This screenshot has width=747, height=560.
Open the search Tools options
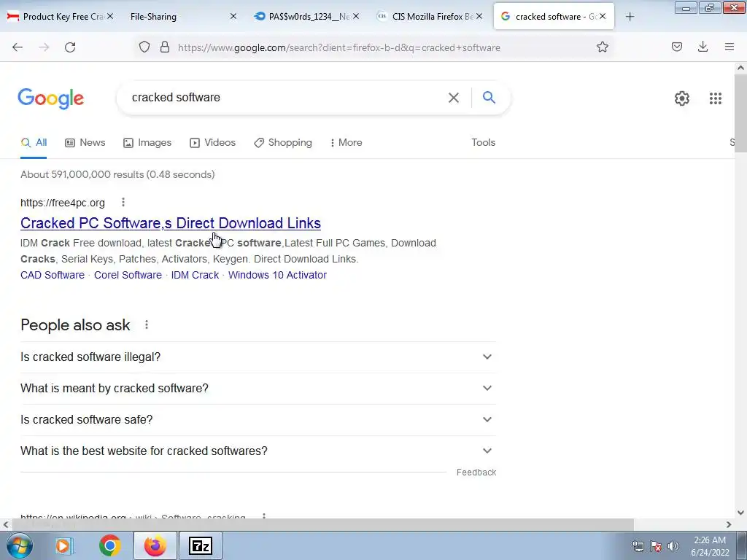[484, 143]
